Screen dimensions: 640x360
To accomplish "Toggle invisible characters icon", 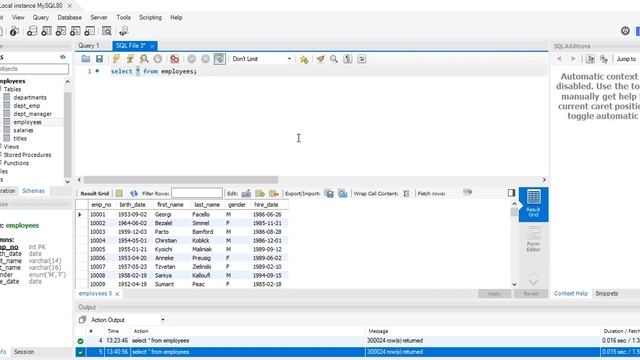I will (x=348, y=59).
